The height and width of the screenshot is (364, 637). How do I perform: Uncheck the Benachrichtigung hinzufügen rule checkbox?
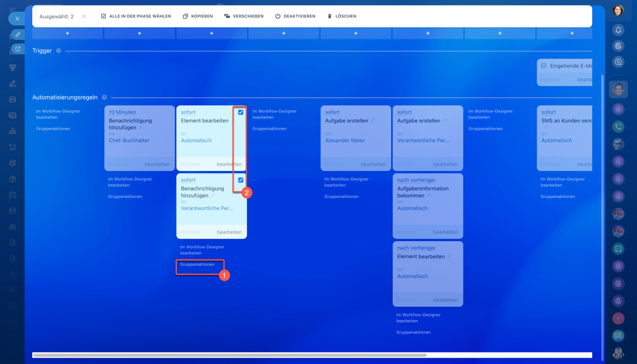click(241, 180)
